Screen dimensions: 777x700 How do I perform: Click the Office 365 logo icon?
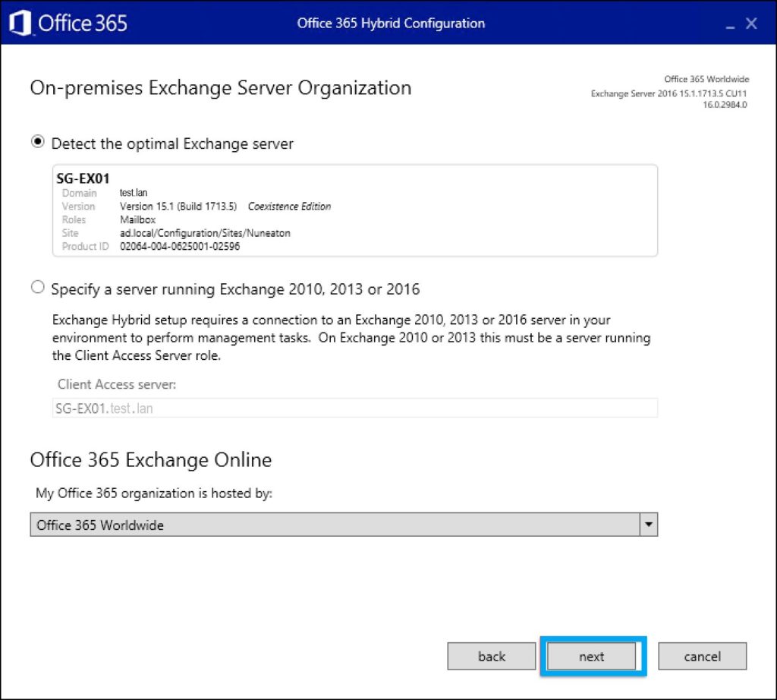[20, 23]
